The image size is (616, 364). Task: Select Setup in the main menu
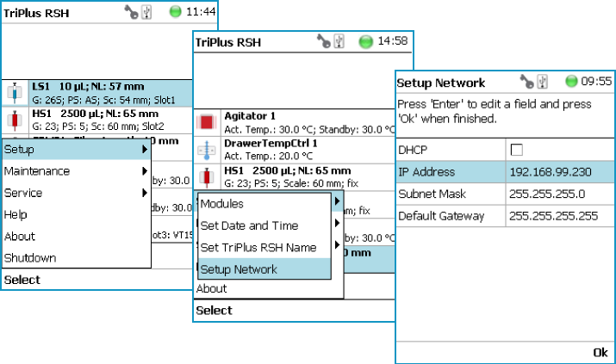[x=77, y=150]
